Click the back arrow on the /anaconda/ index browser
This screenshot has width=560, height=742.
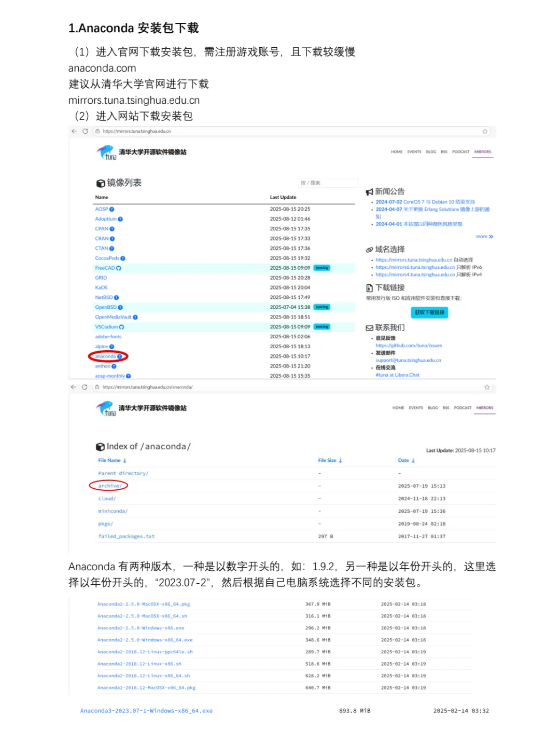click(74, 387)
